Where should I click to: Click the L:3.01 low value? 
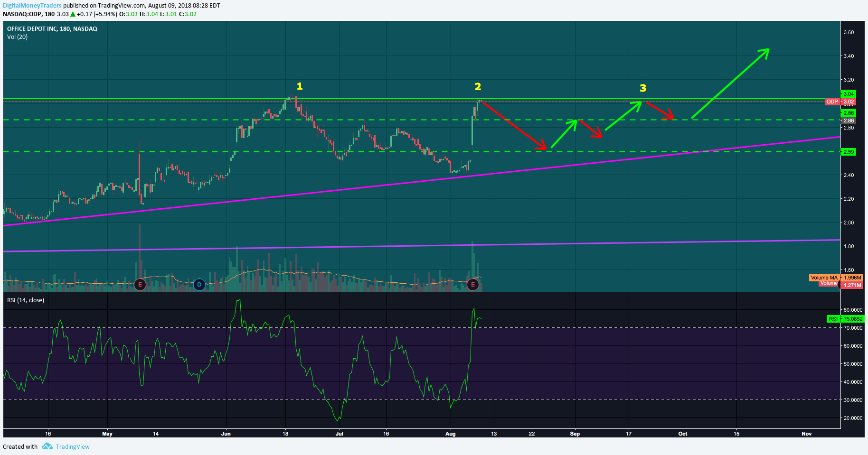[x=168, y=14]
